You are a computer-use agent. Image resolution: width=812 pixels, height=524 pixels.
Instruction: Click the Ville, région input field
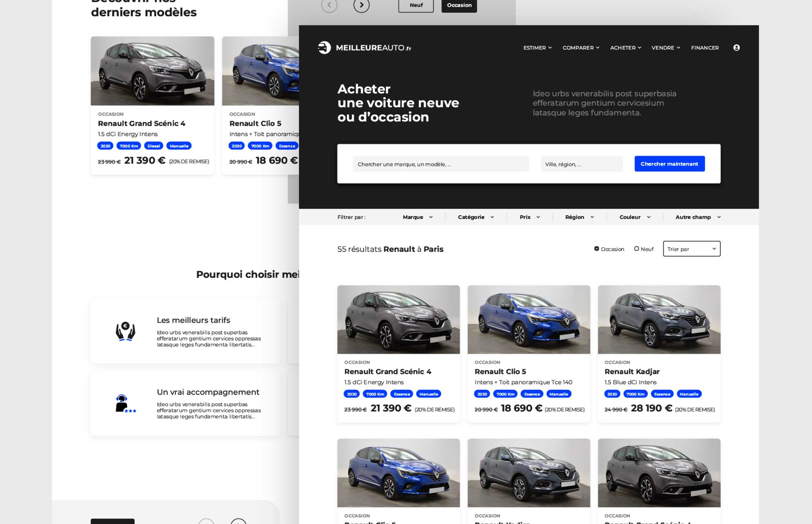click(582, 164)
